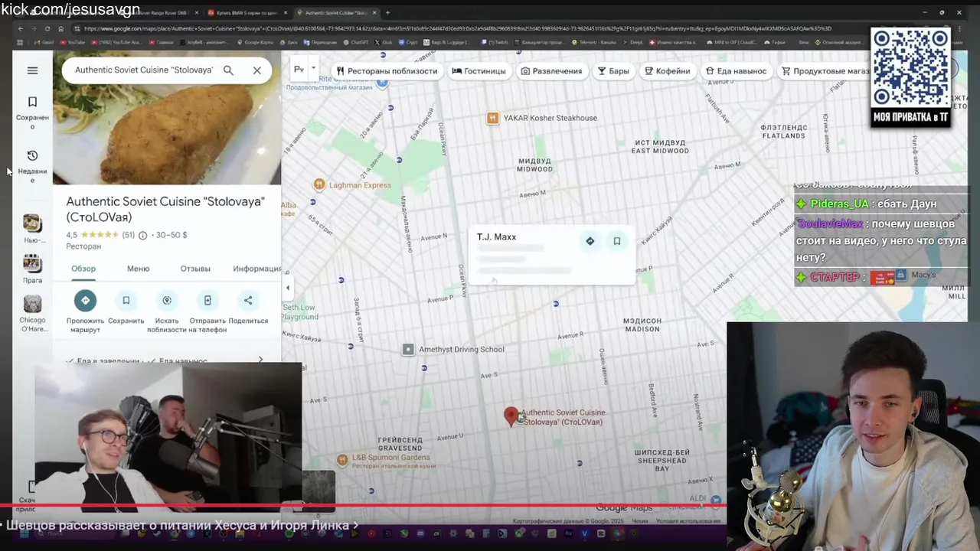Filter by Coffee shops (Кофейни) chip
The image size is (980, 551).
pyautogui.click(x=668, y=70)
